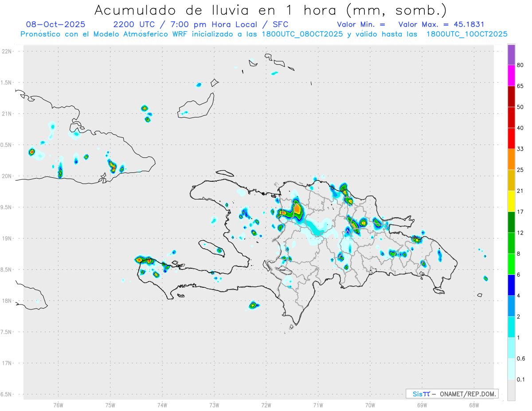Viewport: 532px width, 411px height.
Task: Select the "69W" longitude label
Action: (422, 405)
